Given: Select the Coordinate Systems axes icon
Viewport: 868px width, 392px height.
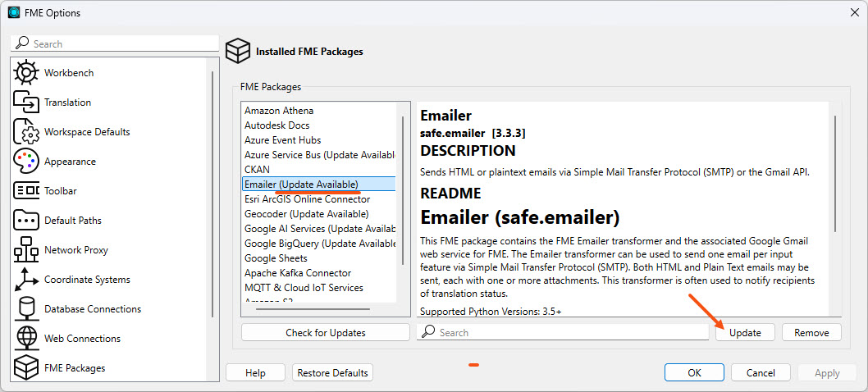Looking at the screenshot, I should pos(25,280).
